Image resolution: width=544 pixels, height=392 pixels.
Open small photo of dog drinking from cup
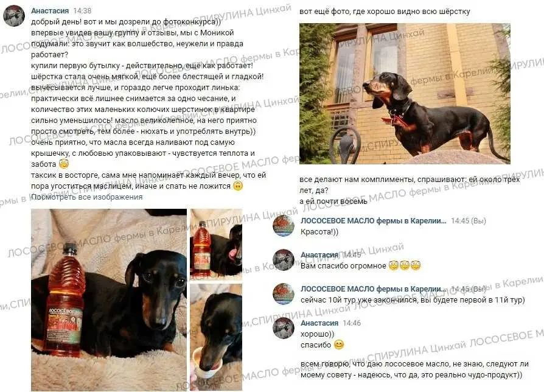(216, 338)
